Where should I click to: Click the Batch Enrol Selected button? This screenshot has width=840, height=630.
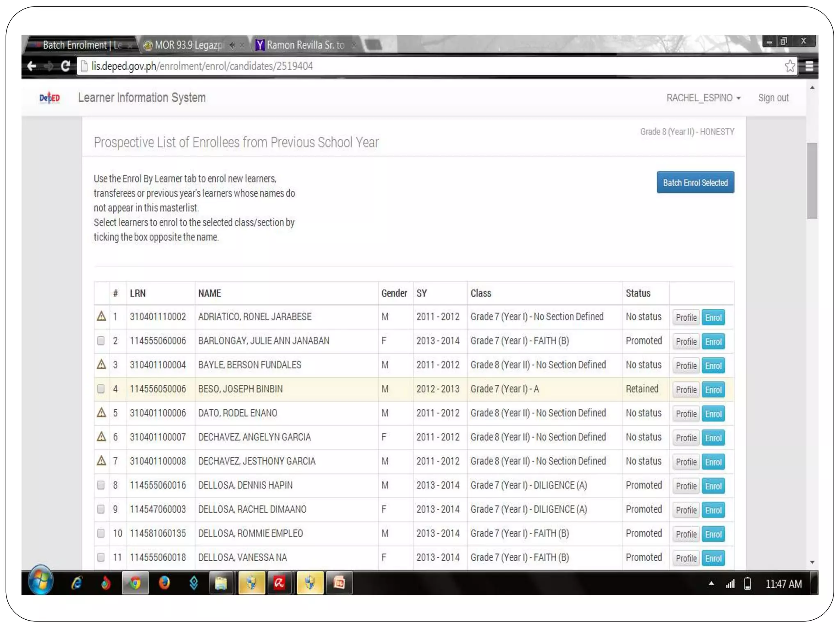[695, 183]
